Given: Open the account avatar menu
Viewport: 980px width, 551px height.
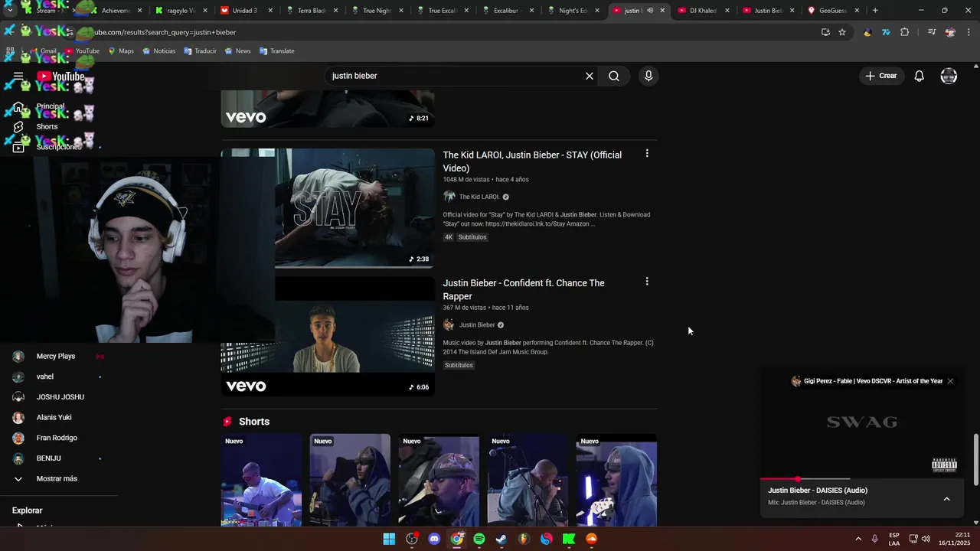Looking at the screenshot, I should (x=949, y=76).
